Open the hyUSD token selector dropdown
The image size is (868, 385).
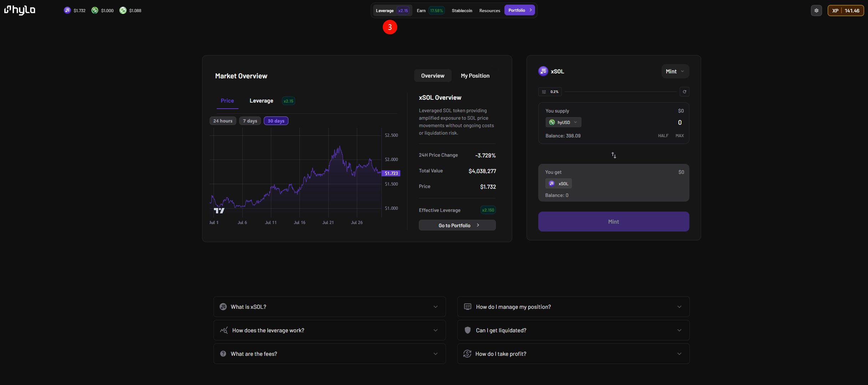pyautogui.click(x=563, y=122)
